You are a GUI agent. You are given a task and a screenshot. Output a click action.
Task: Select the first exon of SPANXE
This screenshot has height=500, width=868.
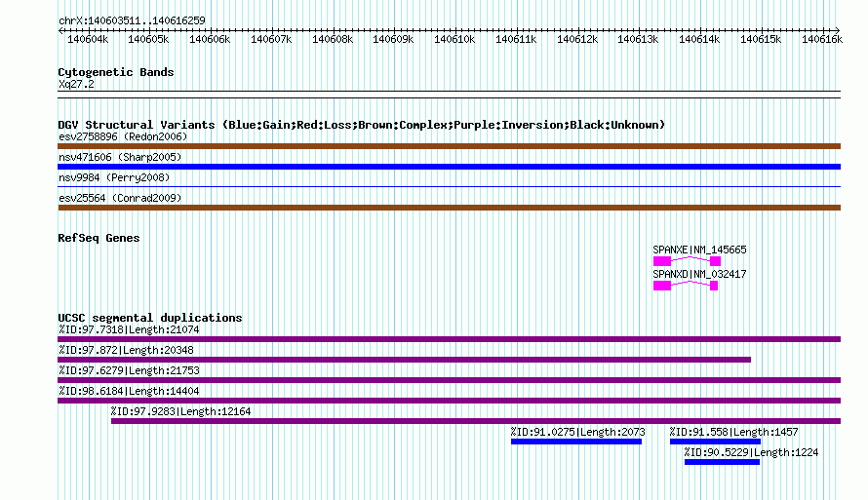662,261
